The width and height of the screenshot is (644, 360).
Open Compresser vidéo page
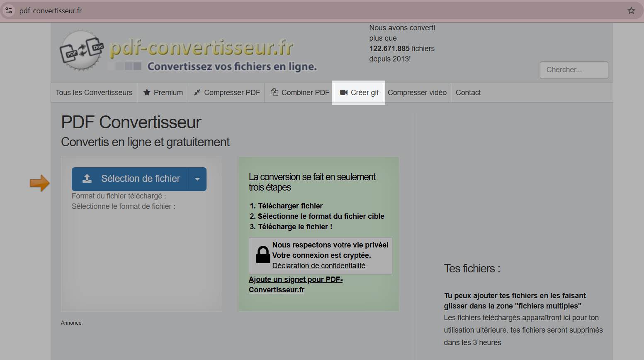pyautogui.click(x=417, y=93)
